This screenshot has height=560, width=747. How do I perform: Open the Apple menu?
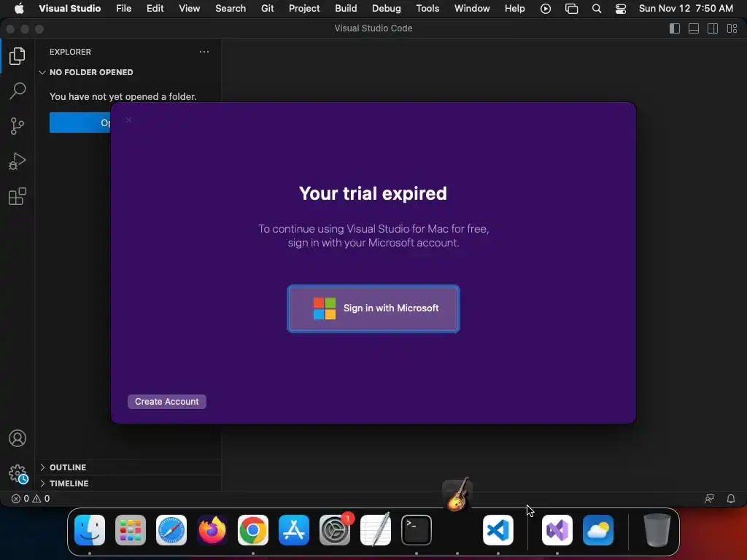click(19, 9)
